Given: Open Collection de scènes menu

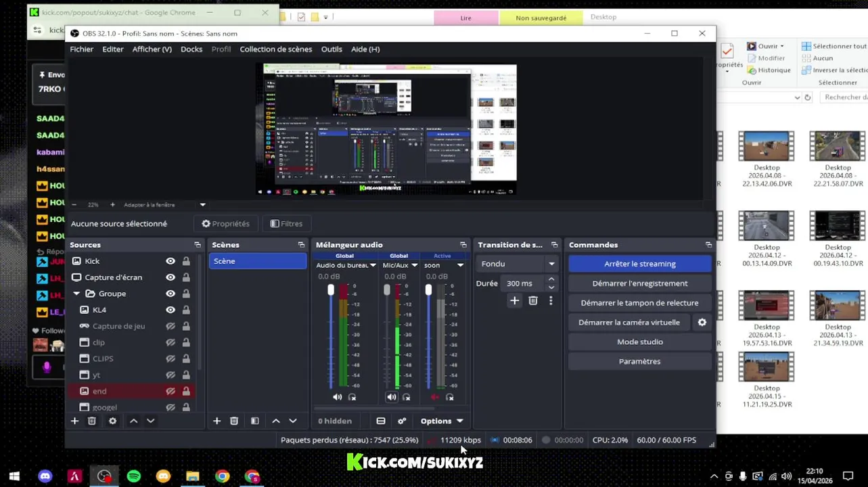Looking at the screenshot, I should pyautogui.click(x=276, y=49).
